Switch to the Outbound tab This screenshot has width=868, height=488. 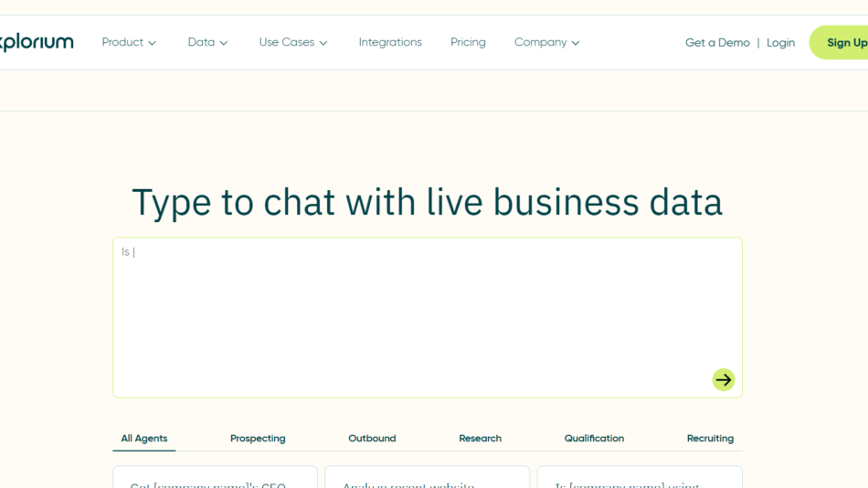click(372, 439)
